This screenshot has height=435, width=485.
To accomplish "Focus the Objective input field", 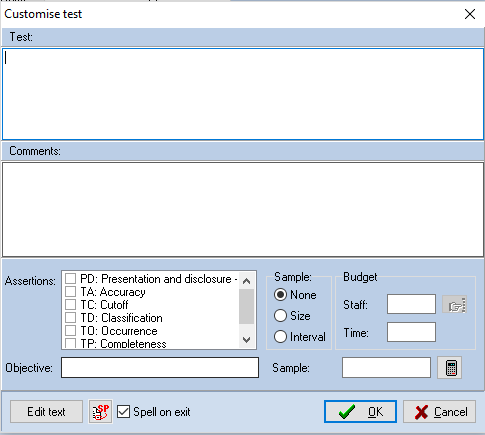I will pyautogui.click(x=160, y=368).
